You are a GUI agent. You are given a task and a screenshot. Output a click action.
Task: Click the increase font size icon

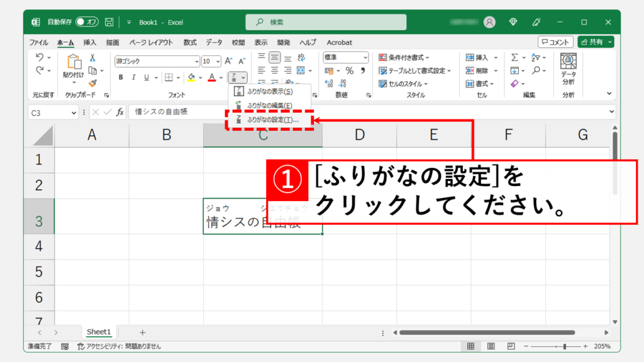(228, 61)
